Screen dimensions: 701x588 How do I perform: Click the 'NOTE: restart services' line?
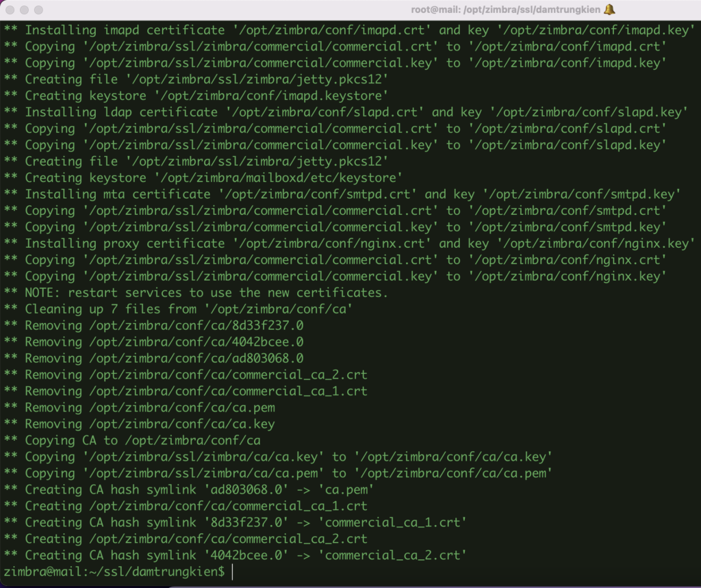click(196, 293)
